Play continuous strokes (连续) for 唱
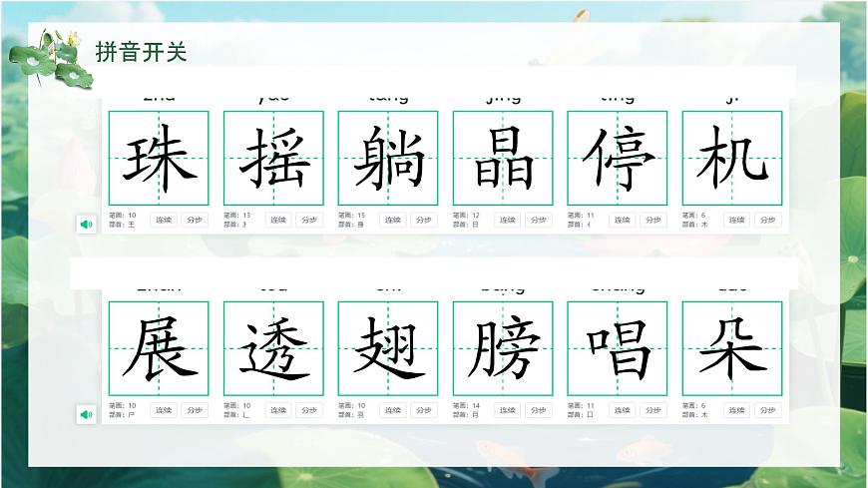The width and height of the screenshot is (868, 488). click(x=623, y=410)
